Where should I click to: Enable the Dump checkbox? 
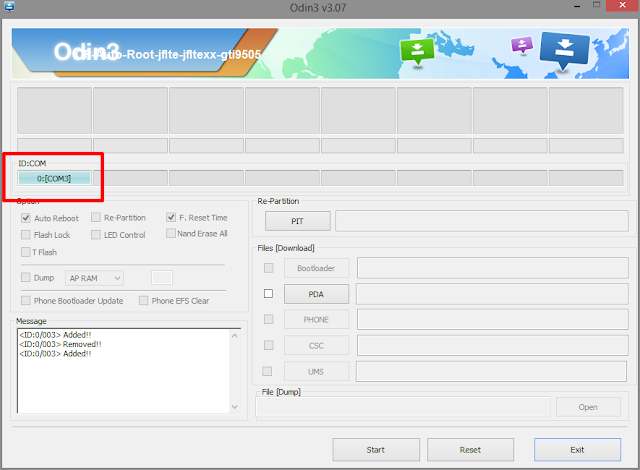pyautogui.click(x=26, y=277)
